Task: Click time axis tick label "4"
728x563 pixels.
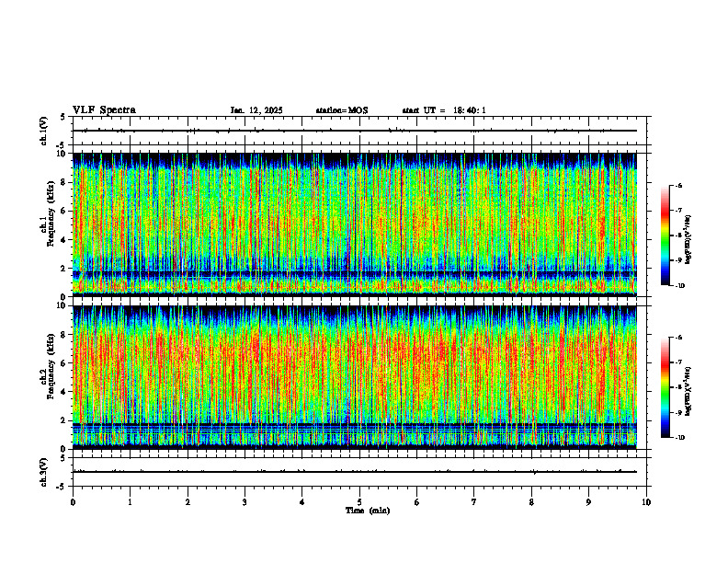Action: [x=302, y=502]
